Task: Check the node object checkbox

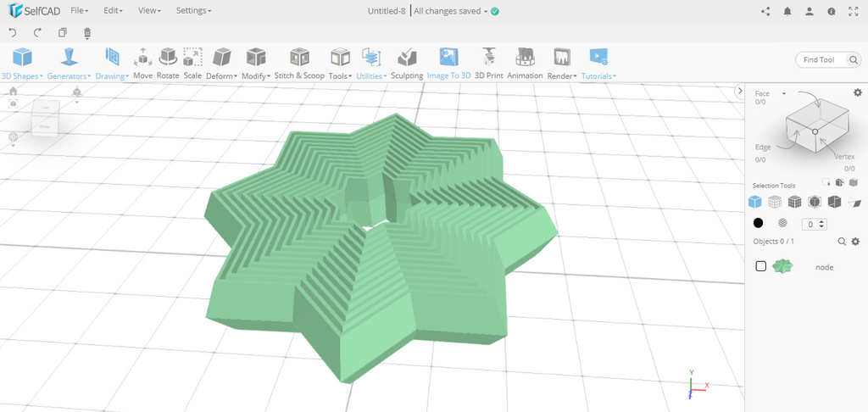Action: pos(761,266)
